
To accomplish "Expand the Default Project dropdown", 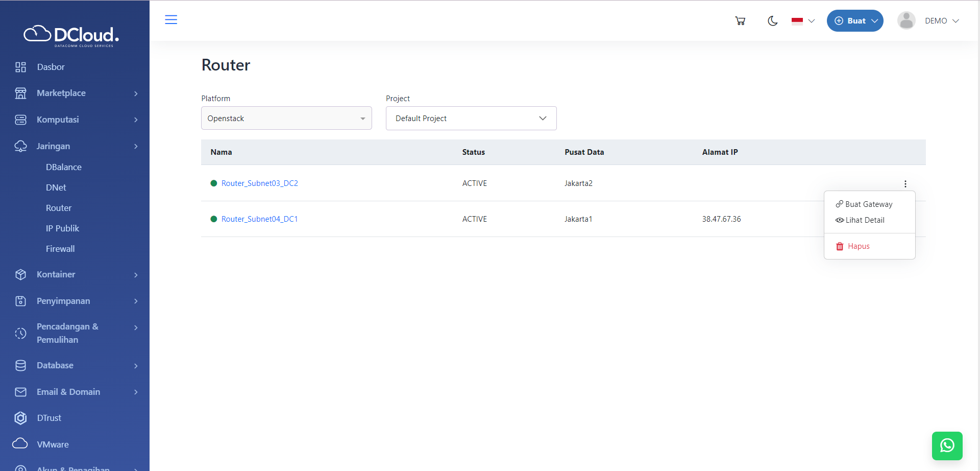I will coord(471,119).
